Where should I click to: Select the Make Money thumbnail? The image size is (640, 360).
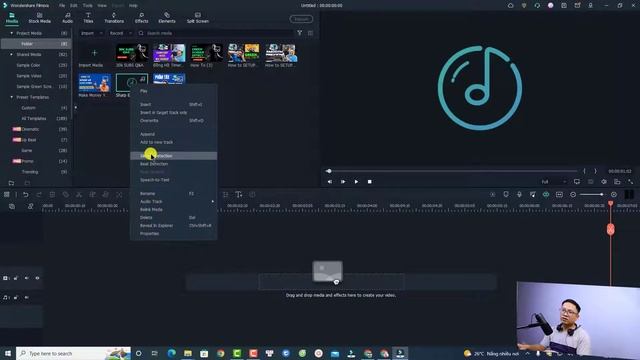tap(94, 83)
